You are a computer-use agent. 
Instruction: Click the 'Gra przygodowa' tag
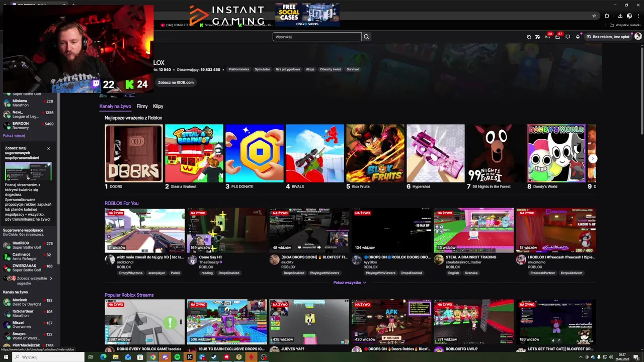[x=288, y=69]
